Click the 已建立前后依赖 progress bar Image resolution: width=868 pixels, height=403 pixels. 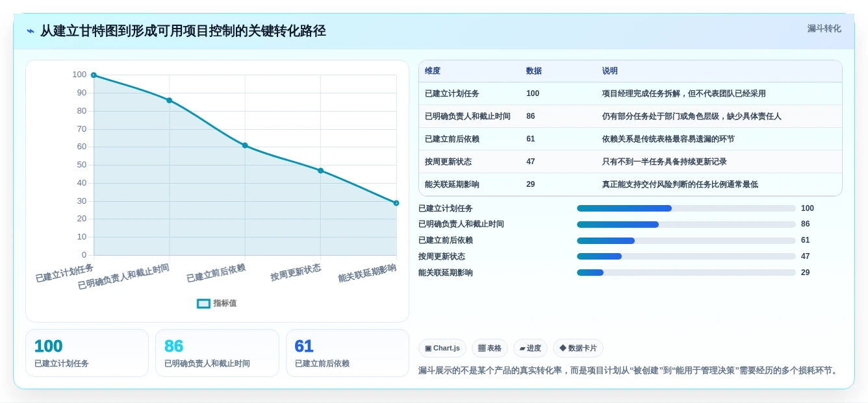click(686, 241)
